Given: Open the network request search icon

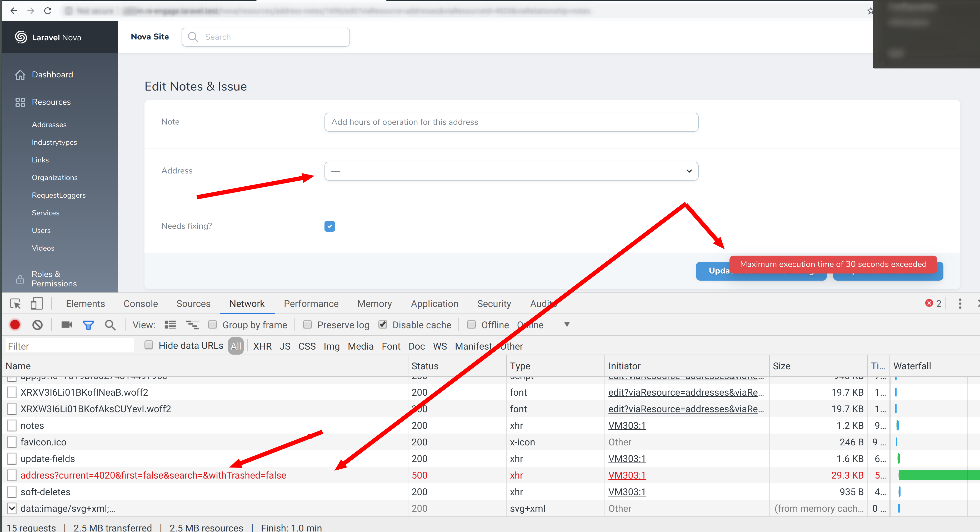Looking at the screenshot, I should (x=110, y=325).
